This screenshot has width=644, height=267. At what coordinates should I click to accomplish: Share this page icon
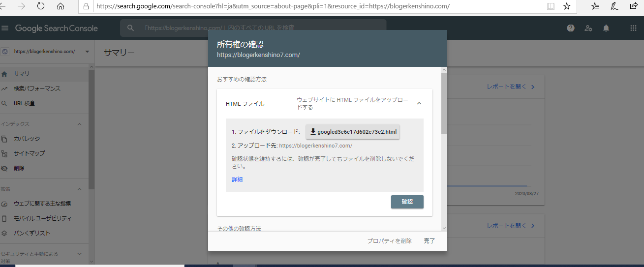634,6
